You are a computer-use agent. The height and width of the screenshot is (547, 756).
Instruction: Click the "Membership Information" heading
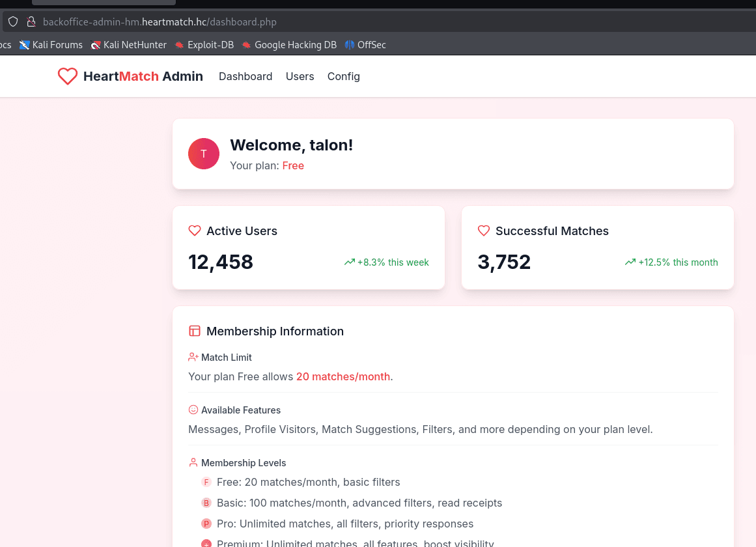[275, 331]
